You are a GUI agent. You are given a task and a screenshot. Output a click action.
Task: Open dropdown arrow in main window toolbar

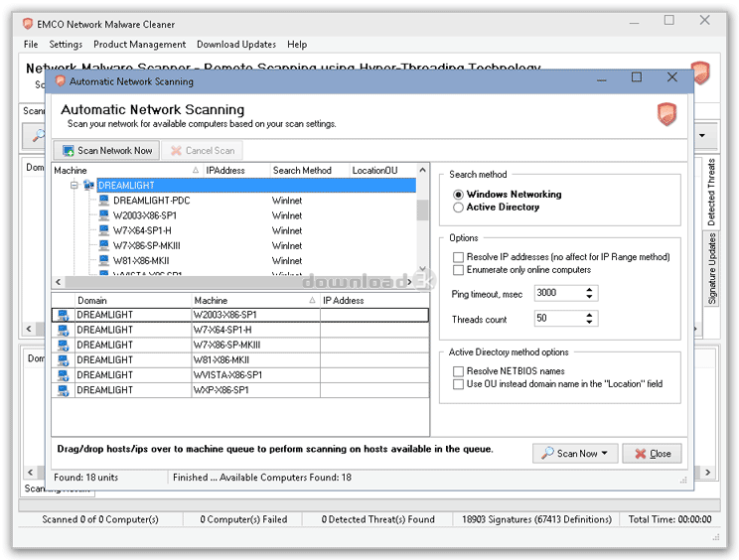point(702,136)
